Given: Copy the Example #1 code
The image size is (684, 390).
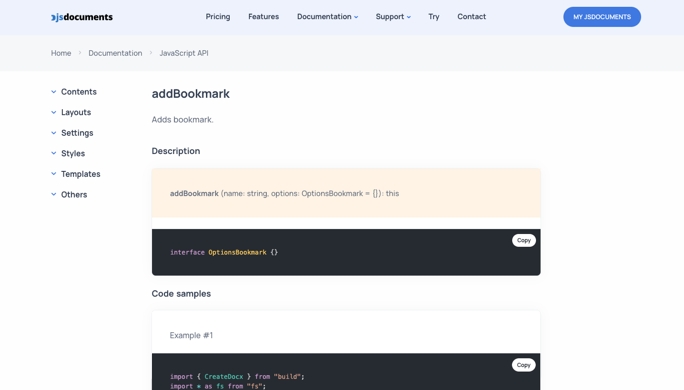Looking at the screenshot, I should [x=523, y=365].
